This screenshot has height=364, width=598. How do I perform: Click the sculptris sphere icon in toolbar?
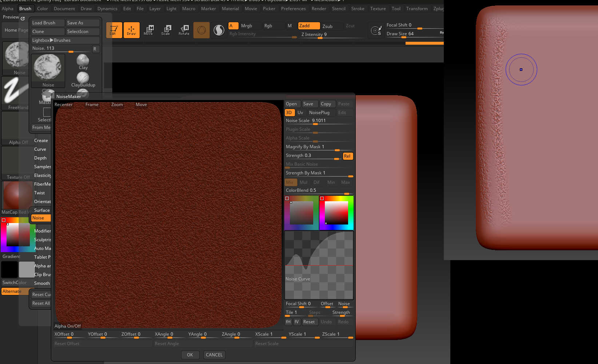202,30
